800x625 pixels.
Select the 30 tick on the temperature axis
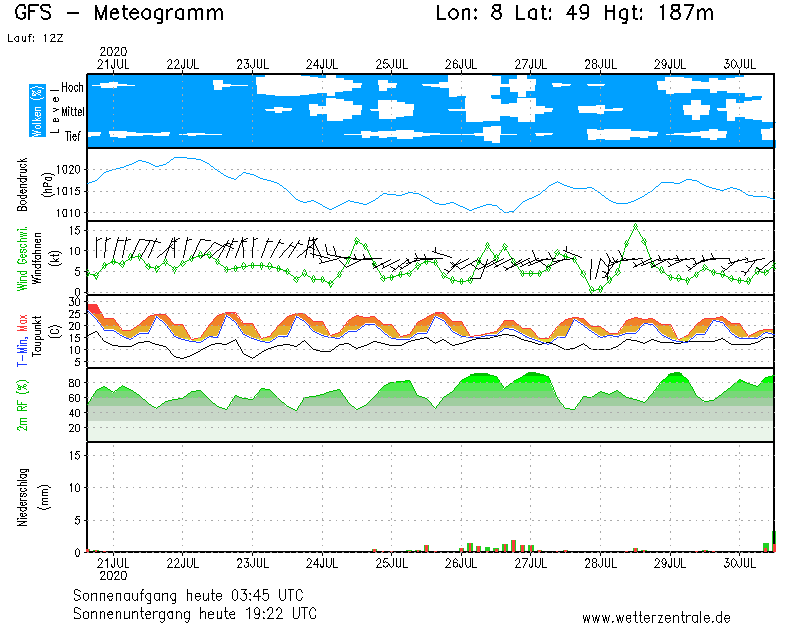click(74, 302)
